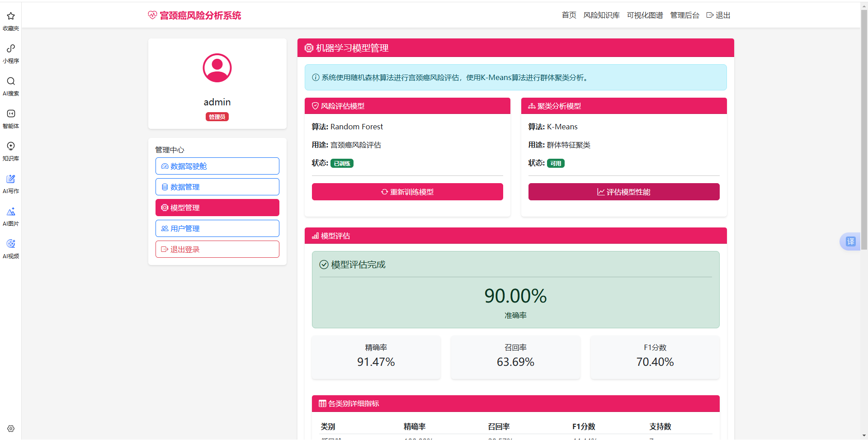Open the 用户管理 sidebar item
Screen dimensions: 868x440
[217, 228]
